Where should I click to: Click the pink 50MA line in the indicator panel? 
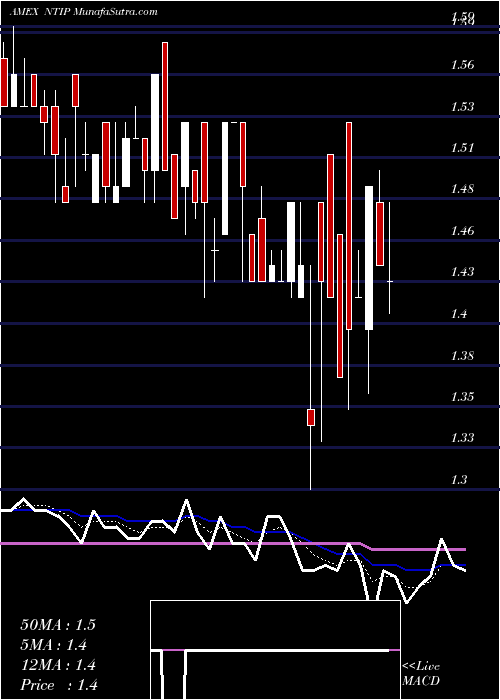coord(233,546)
